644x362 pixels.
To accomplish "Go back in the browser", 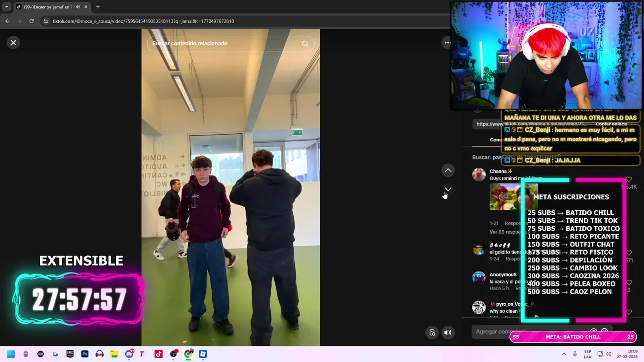I will tap(7, 21).
